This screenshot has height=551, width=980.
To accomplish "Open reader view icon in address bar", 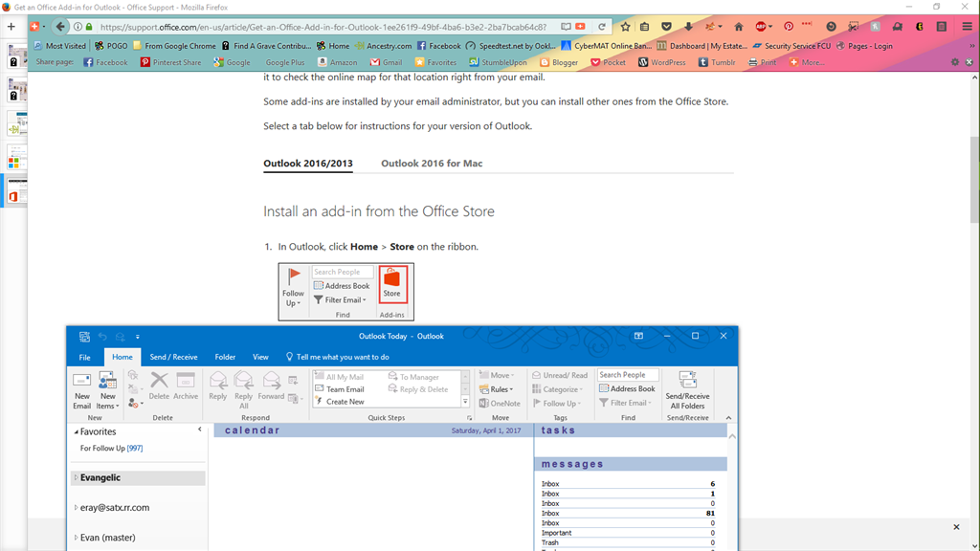I will tap(566, 27).
